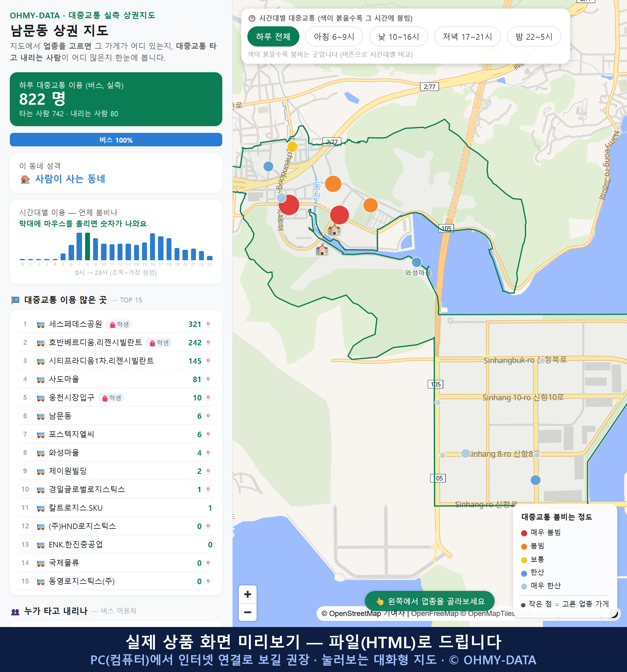Screen dimensions: 627x672
Task: Select 남문동 stop row
Action: tap(116, 416)
